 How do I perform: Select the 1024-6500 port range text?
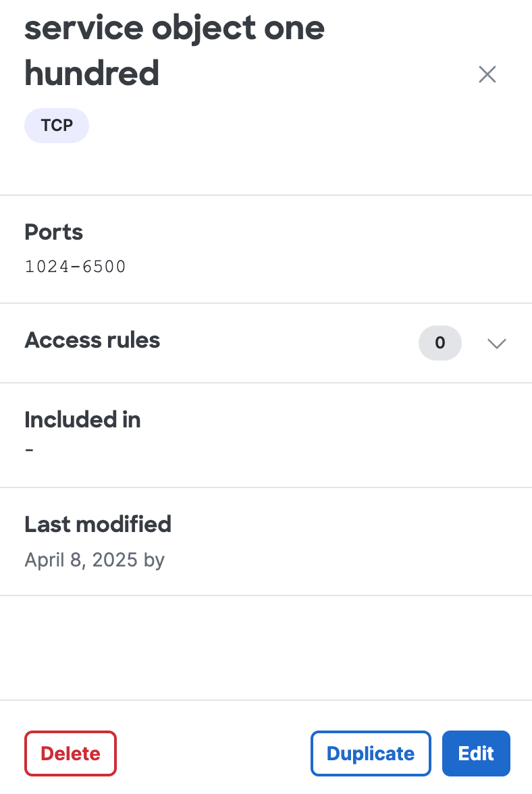coord(76,267)
